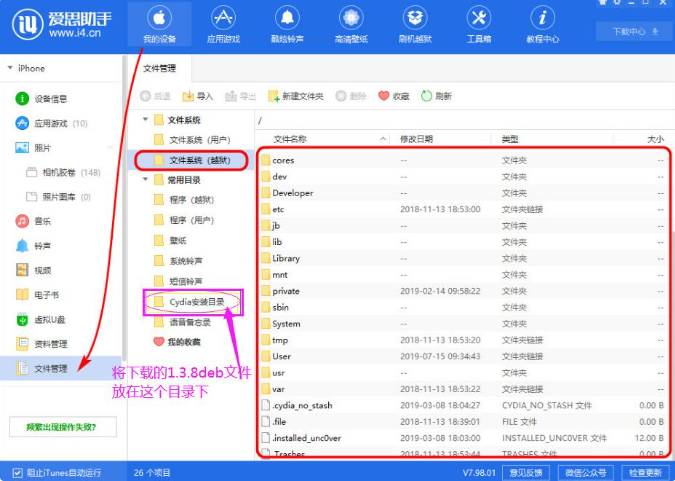The height and width of the screenshot is (481, 675).
Task: Click the 下载中心 button
Action: coord(633,31)
